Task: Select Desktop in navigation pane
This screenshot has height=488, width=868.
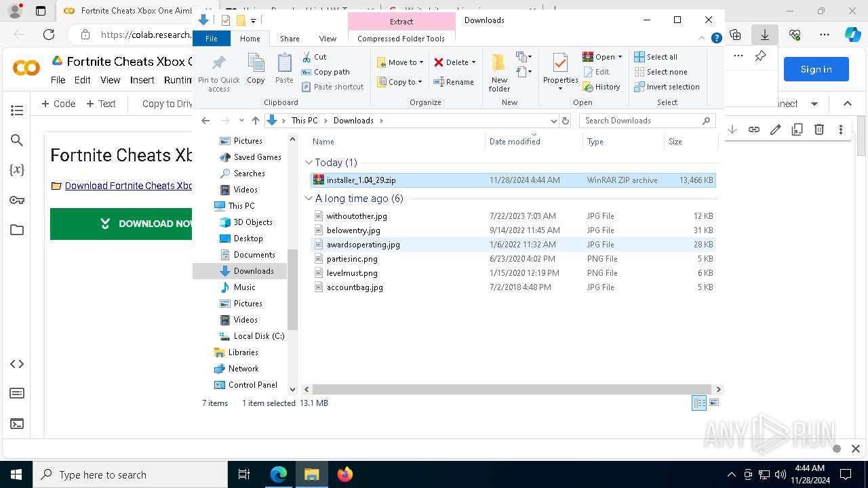Action: (248, 239)
